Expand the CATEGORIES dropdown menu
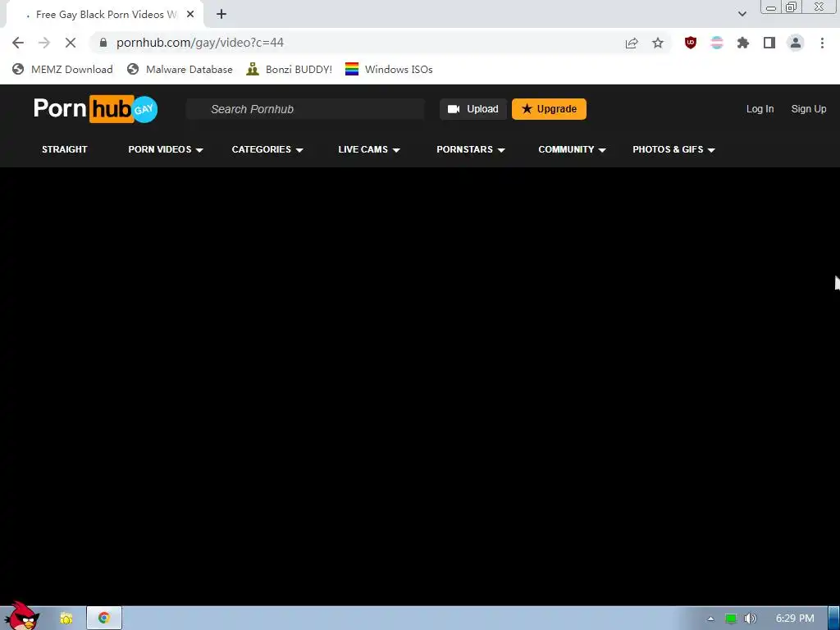This screenshot has width=840, height=630. coord(267,149)
